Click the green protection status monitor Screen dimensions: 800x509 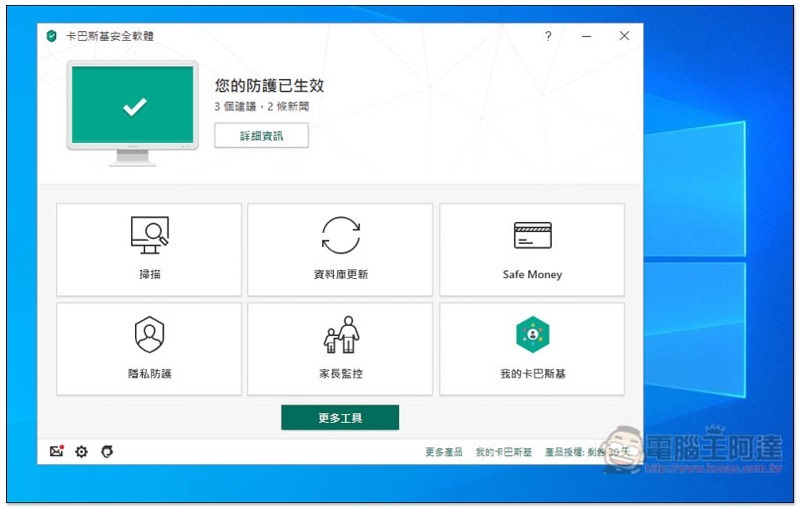point(133,112)
